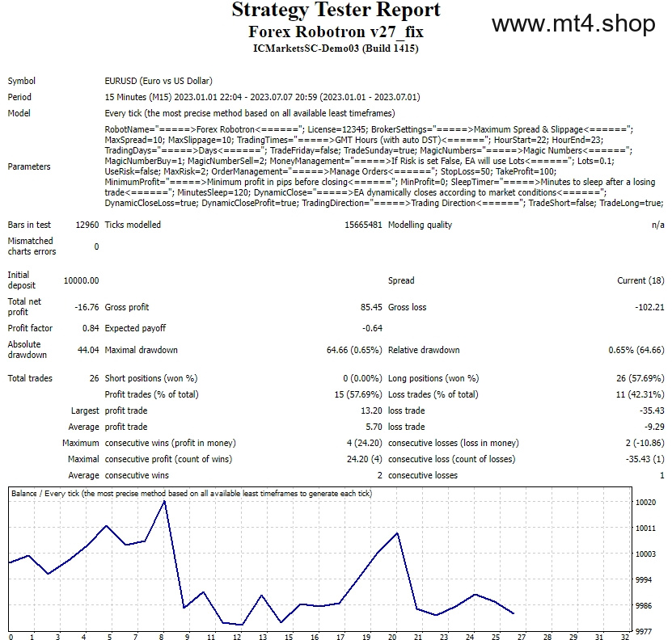Select the Bars in test value 12960
672x640 pixels.
point(87,225)
